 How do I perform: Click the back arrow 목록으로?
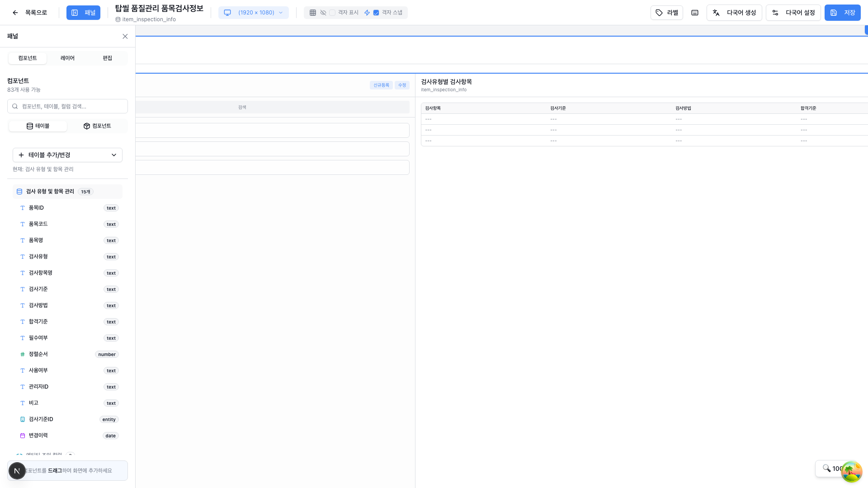[15, 13]
